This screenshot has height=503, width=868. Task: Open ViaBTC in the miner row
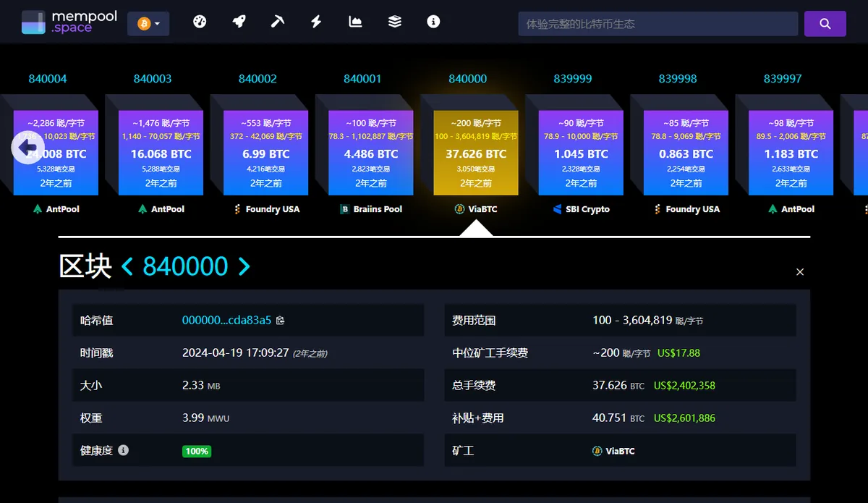(613, 451)
